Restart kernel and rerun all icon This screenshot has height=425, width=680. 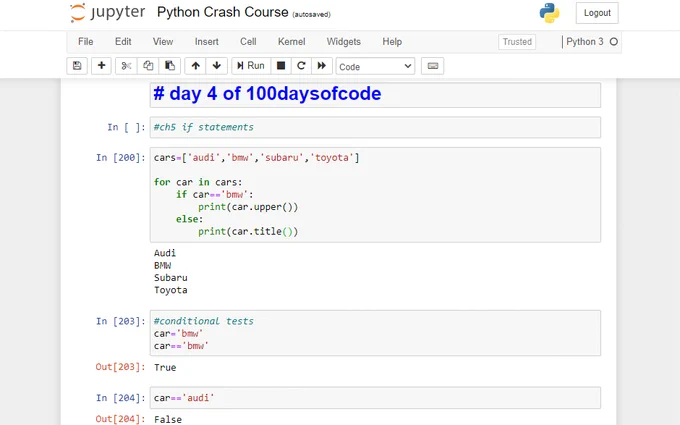(321, 66)
